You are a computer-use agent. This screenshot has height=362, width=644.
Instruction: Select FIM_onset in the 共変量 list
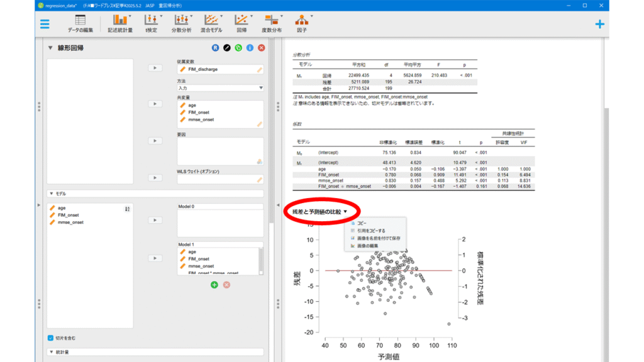198,112
